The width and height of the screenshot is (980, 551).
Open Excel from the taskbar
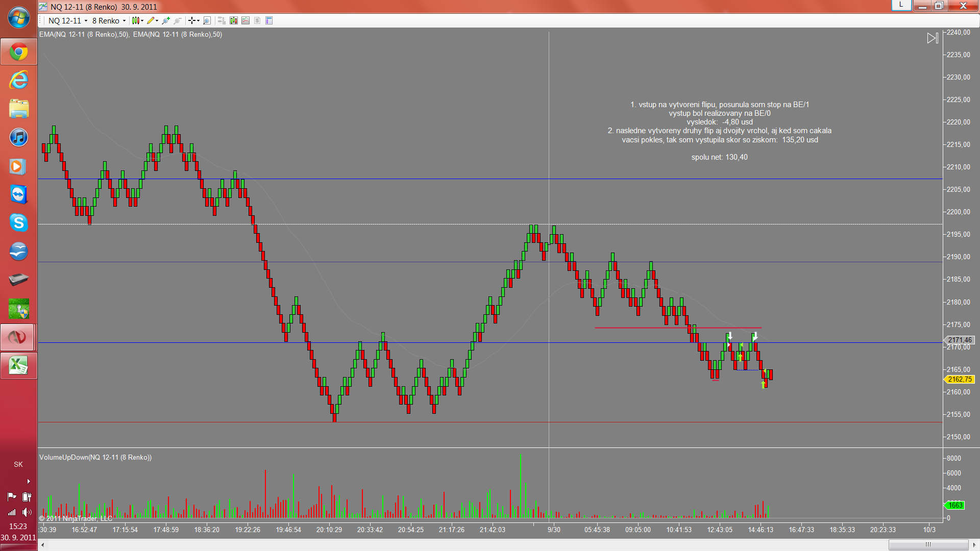19,365
